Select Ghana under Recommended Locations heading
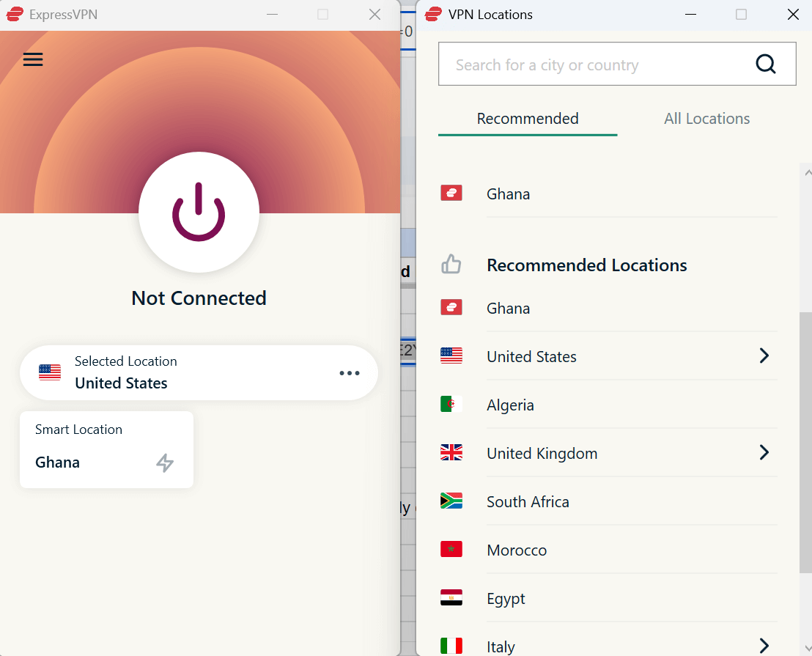This screenshot has height=656, width=812. (x=608, y=308)
